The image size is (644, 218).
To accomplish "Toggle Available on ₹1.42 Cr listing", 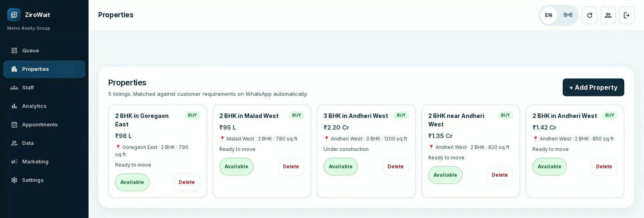I will coord(549,167).
